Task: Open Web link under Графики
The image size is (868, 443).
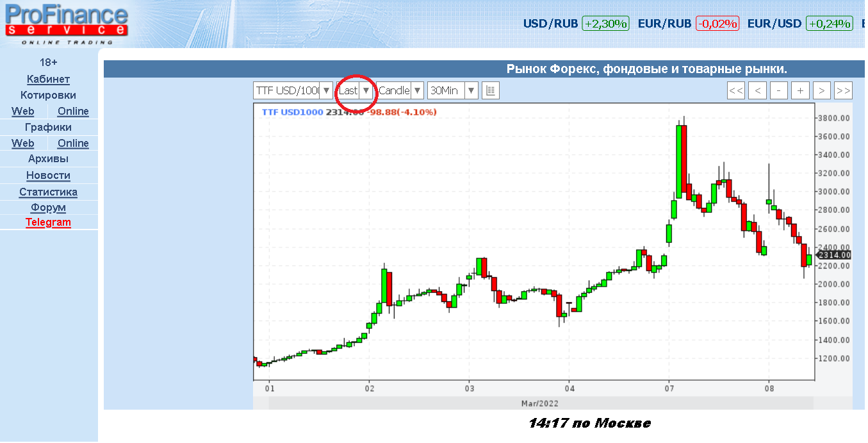Action: [23, 143]
